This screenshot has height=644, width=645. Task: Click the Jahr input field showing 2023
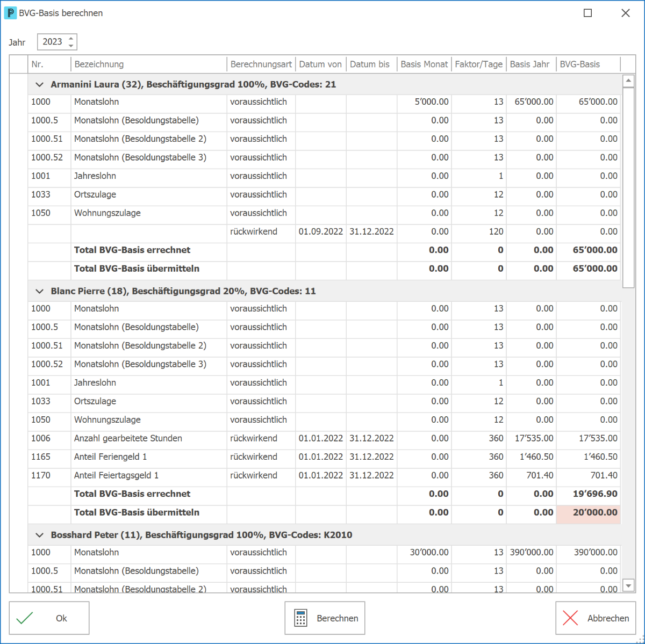click(x=52, y=42)
